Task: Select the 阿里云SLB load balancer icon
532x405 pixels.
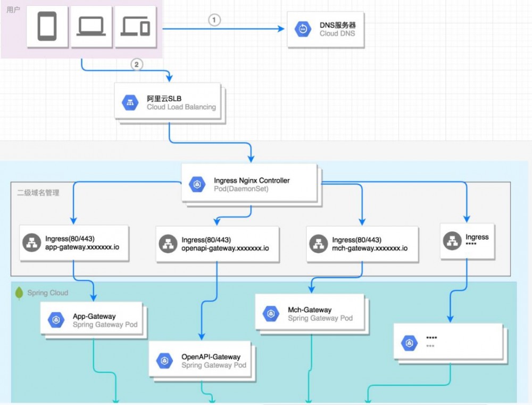Action: pos(131,102)
